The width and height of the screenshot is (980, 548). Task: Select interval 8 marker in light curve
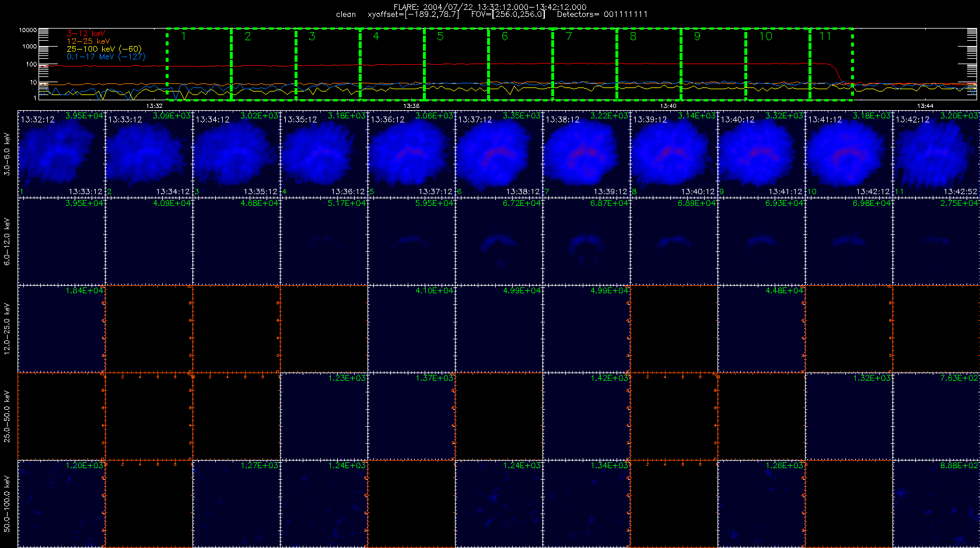coord(633,37)
